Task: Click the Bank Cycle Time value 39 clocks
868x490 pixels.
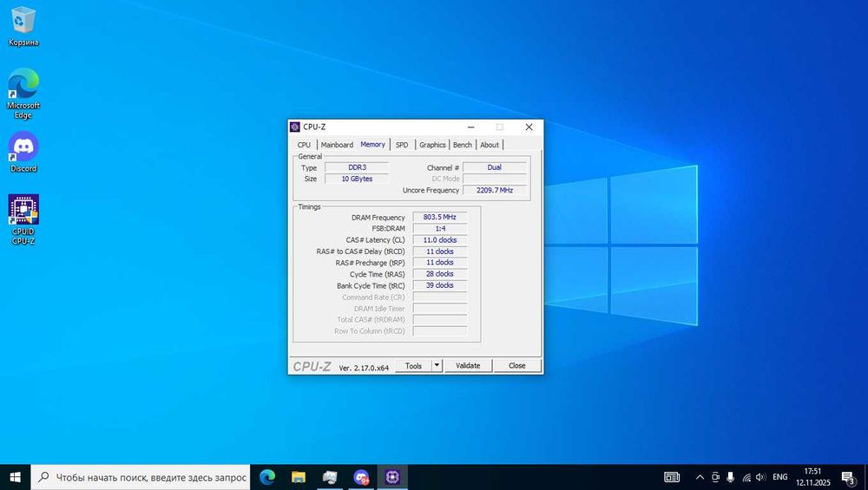Action: [x=439, y=285]
